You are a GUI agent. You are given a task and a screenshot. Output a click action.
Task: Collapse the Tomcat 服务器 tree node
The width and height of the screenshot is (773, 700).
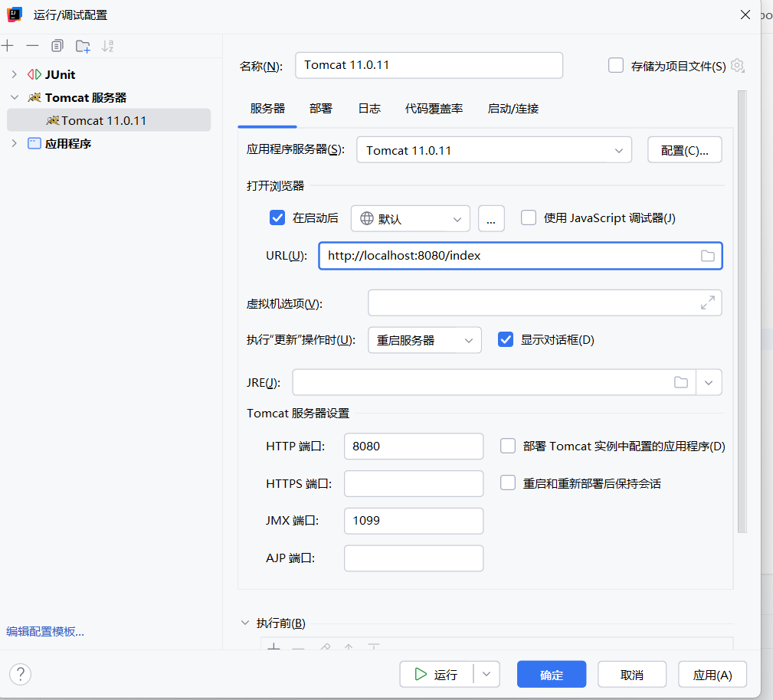coord(15,97)
